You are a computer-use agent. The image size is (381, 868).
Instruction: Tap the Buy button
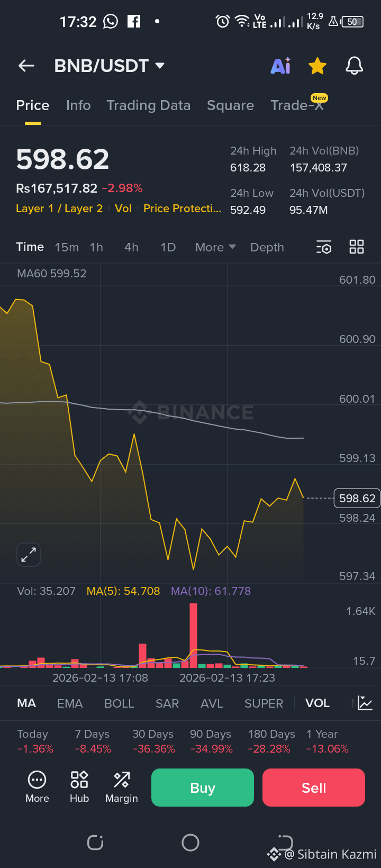pos(203,788)
